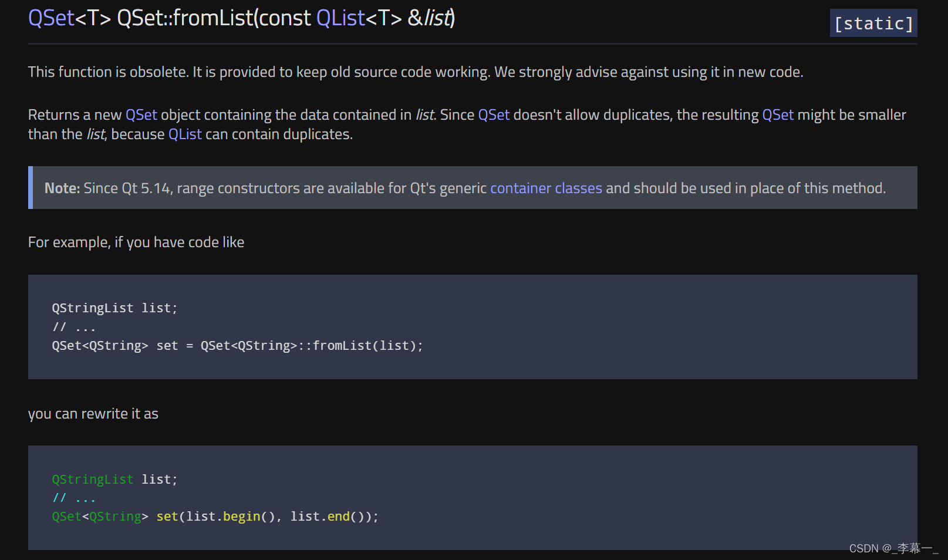Click the '// ...' comment in first code block

73,327
